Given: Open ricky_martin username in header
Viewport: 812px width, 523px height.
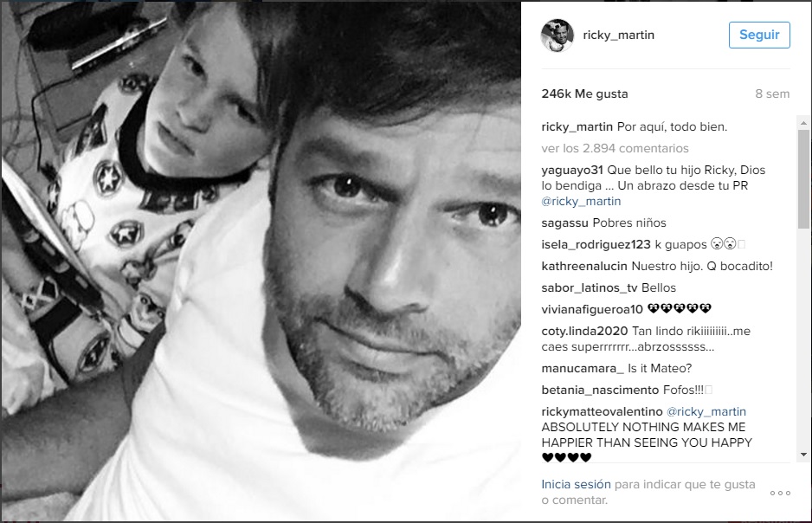Looking at the screenshot, I should (618, 36).
